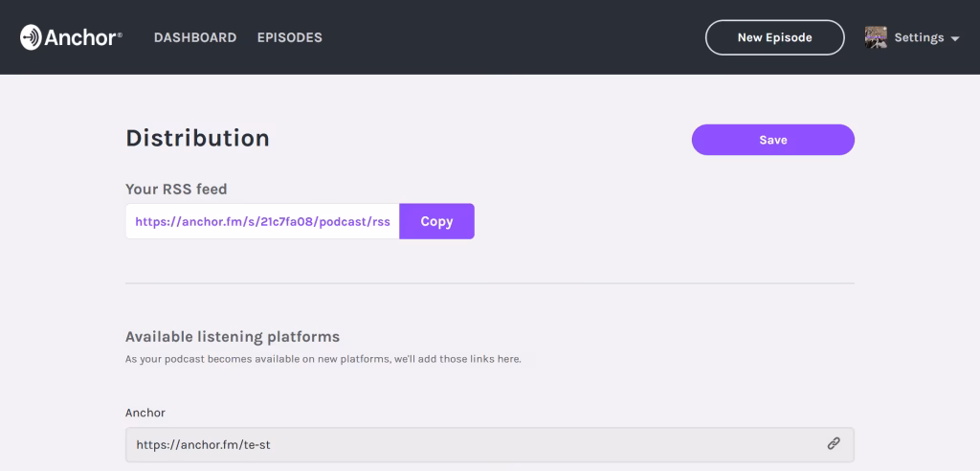Save the distribution settings
Screen dimensions: 980x471
[x=772, y=140]
